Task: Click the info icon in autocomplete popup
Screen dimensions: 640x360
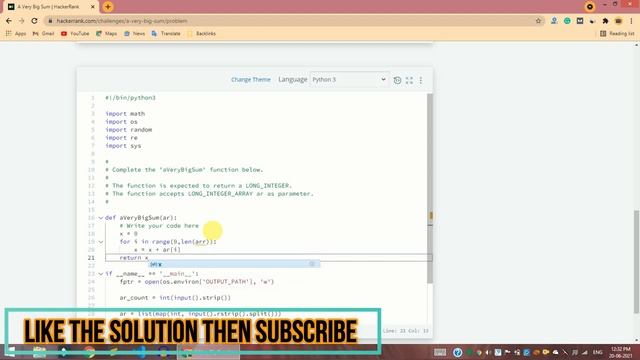Action: (312, 264)
